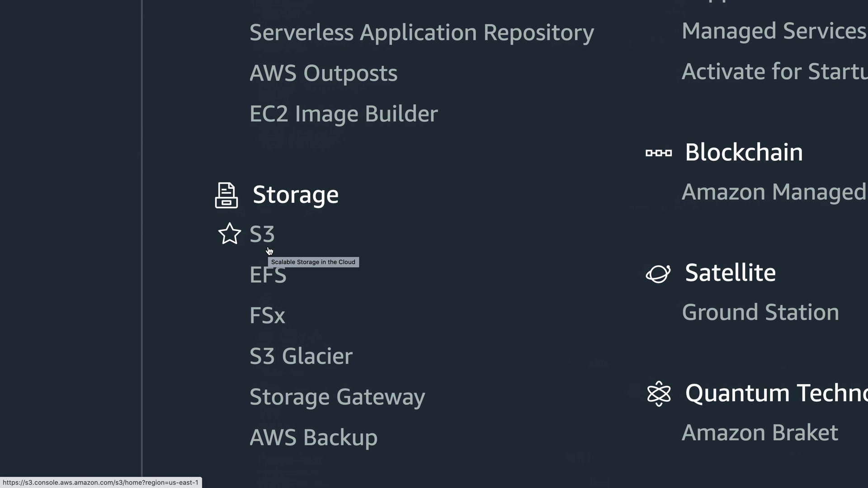The width and height of the screenshot is (868, 488).
Task: Open the EFS service
Action: coord(268,275)
